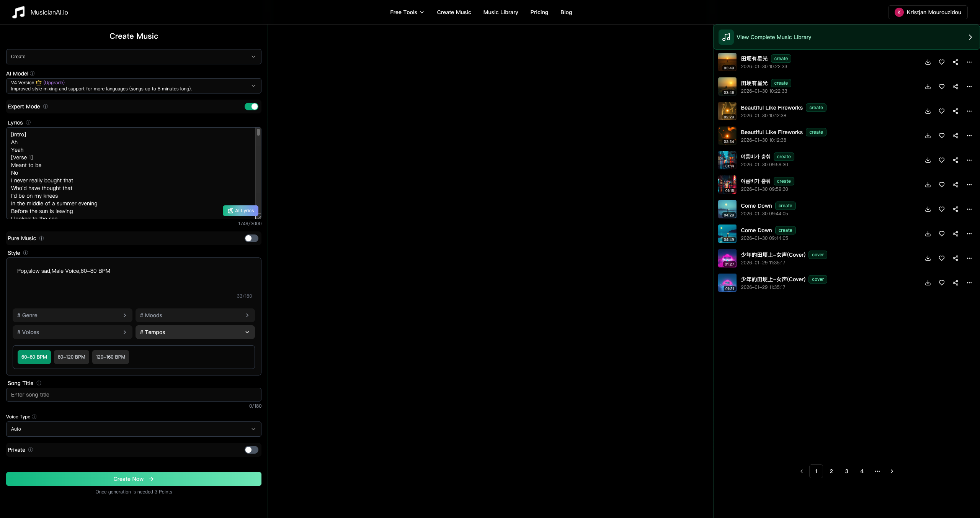Go to page 3 of the library
This screenshot has width=980, height=518.
[x=846, y=471]
